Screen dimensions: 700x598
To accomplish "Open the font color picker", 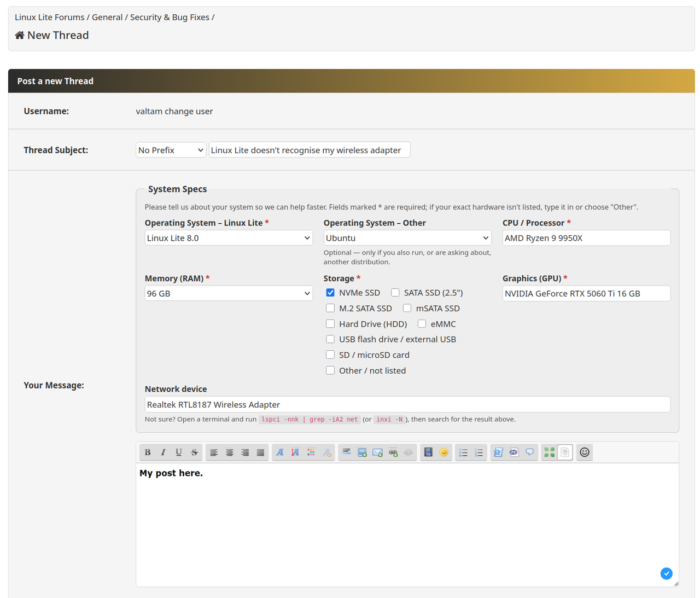I will coord(311,452).
